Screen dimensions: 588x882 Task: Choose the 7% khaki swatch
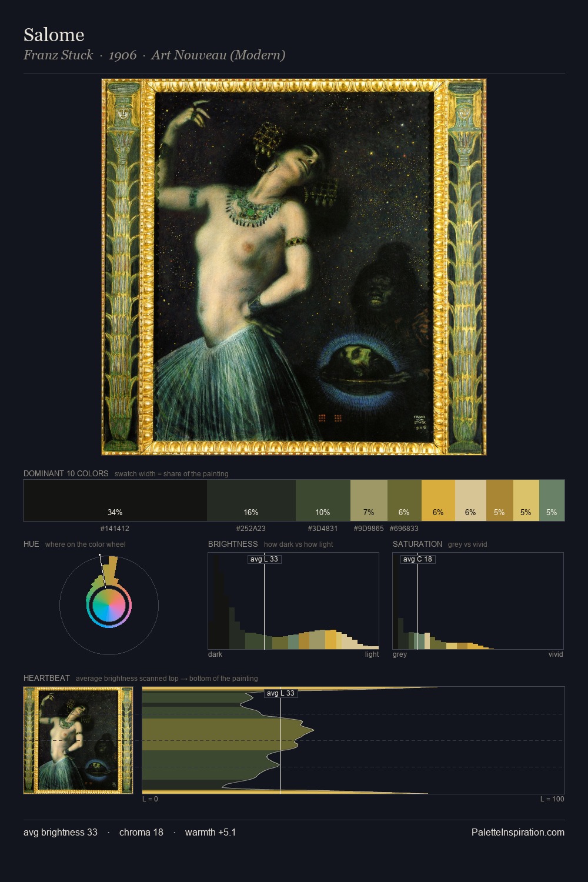coord(369,500)
